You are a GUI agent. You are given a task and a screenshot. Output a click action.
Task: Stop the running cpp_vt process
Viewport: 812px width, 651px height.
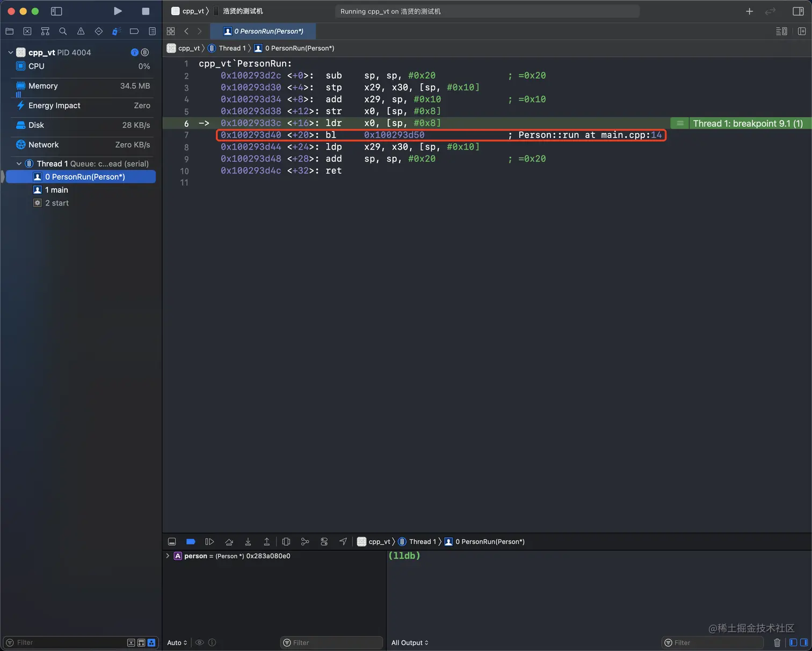tap(146, 11)
